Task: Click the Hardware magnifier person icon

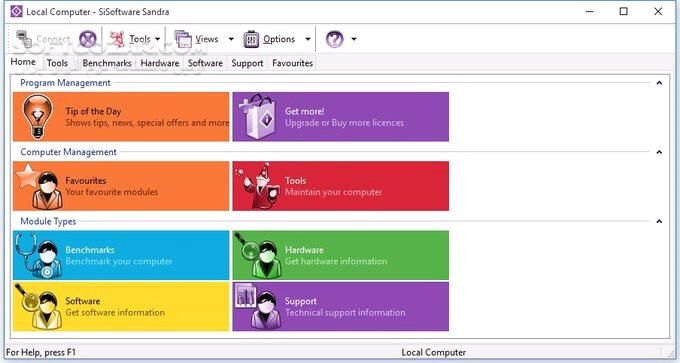Action: point(258,256)
